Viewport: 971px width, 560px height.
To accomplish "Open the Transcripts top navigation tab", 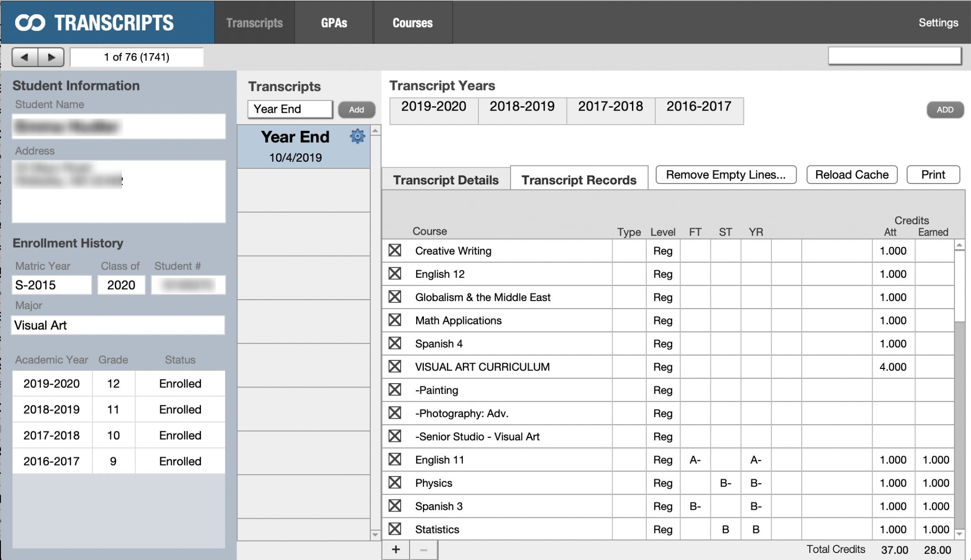I will point(254,22).
